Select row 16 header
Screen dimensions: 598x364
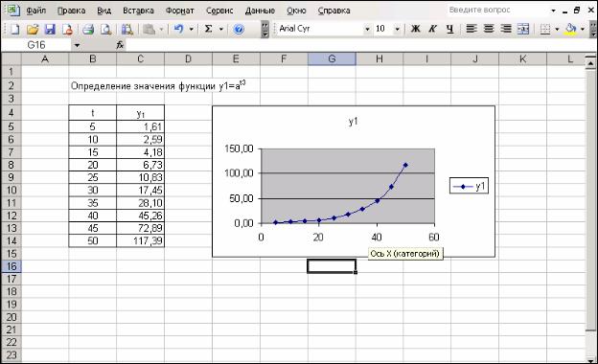pos(11,266)
